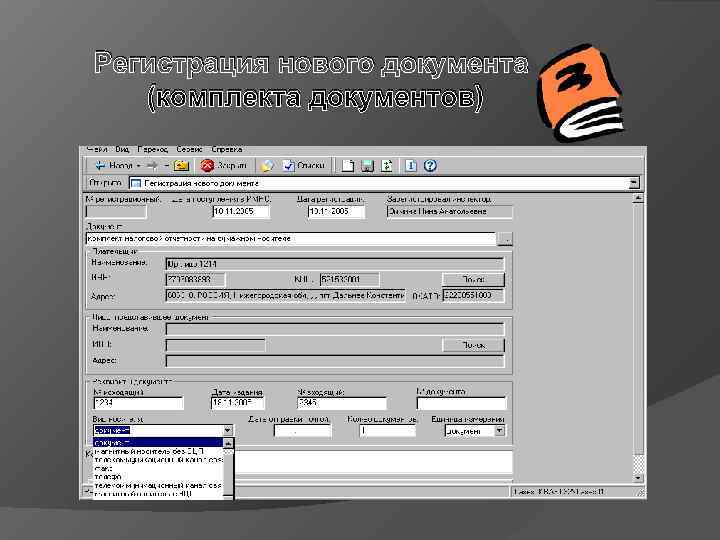Click the № входящий field
The width and height of the screenshot is (720, 540).
(x=342, y=403)
